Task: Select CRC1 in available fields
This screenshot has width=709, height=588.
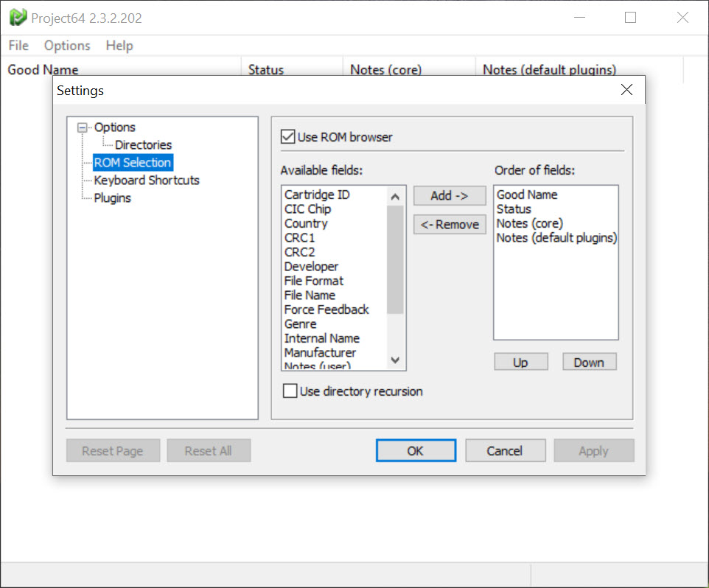Action: [299, 238]
